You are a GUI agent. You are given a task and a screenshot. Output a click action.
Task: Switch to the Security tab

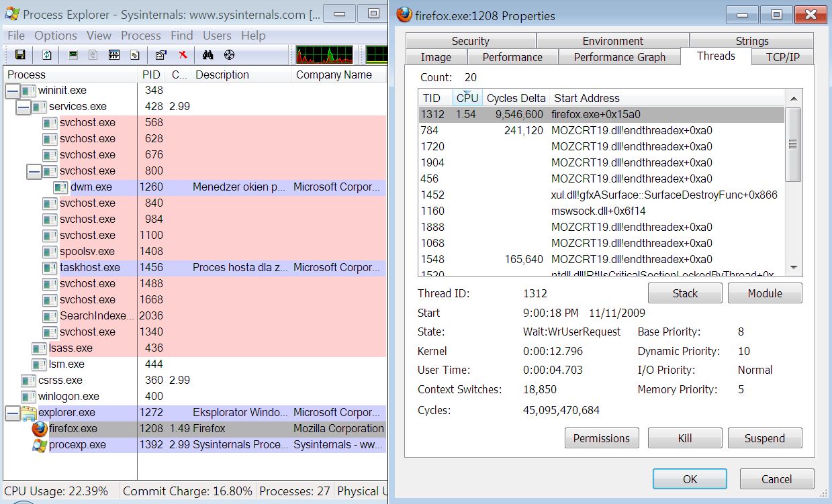(470, 41)
